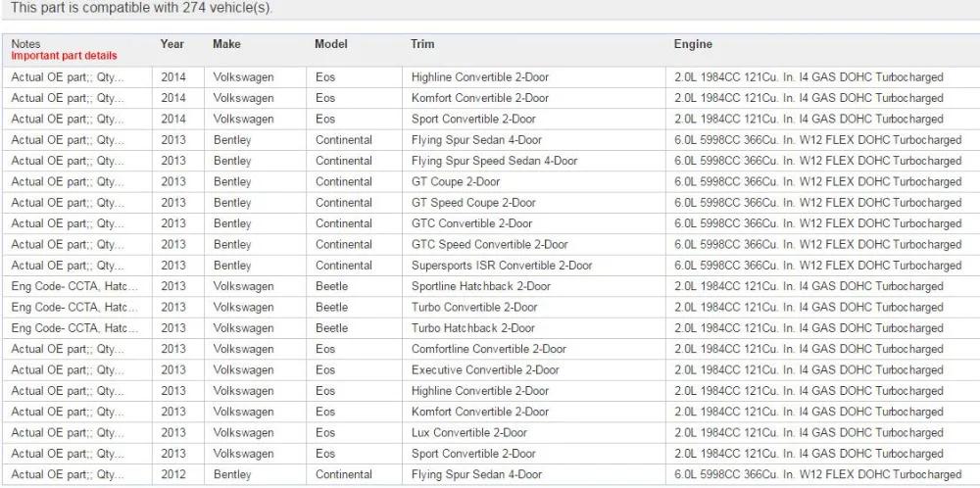Screen dimensions: 980x488
Task: Click 'Actual OE part' note in Comfortline row
Action: coord(68,349)
